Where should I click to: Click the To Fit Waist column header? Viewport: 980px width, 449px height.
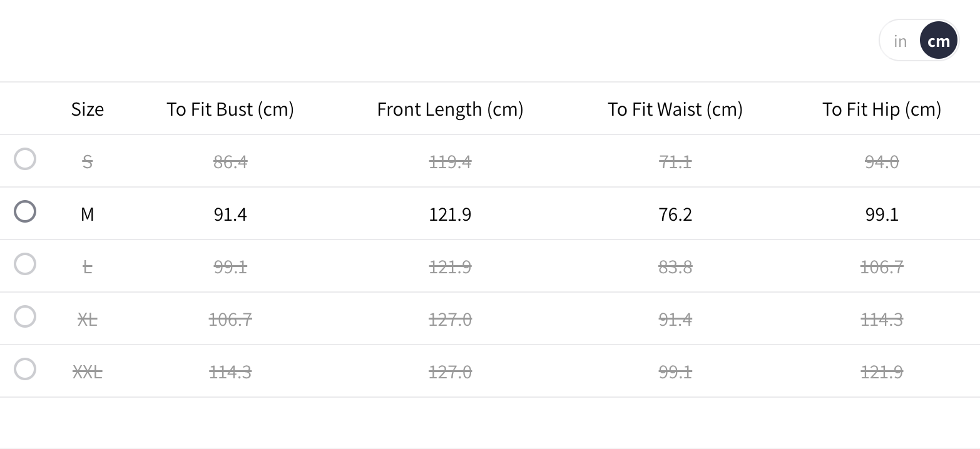coord(675,109)
